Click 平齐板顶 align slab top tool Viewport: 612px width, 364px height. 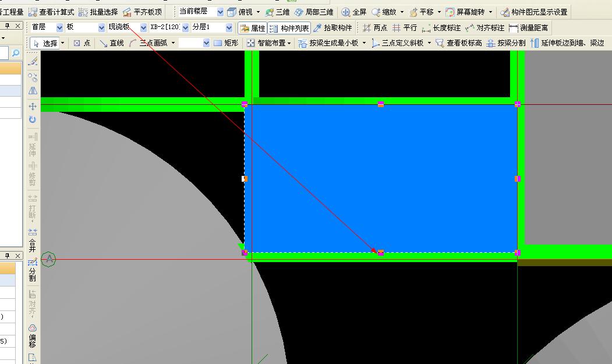pyautogui.click(x=142, y=12)
